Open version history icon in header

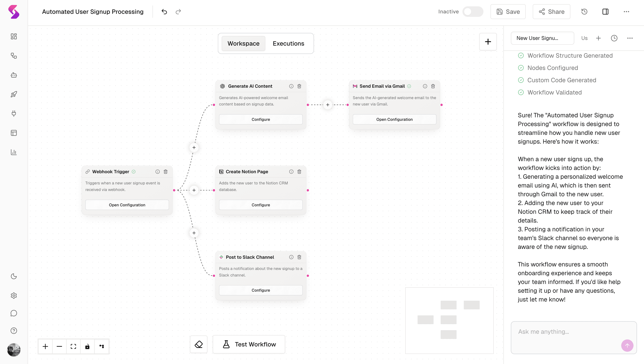[x=584, y=12]
